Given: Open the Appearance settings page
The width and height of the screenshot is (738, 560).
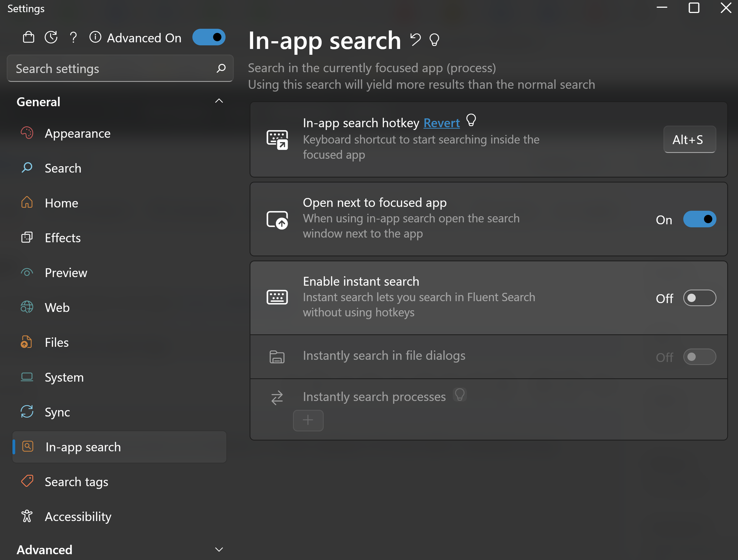Looking at the screenshot, I should click(77, 133).
